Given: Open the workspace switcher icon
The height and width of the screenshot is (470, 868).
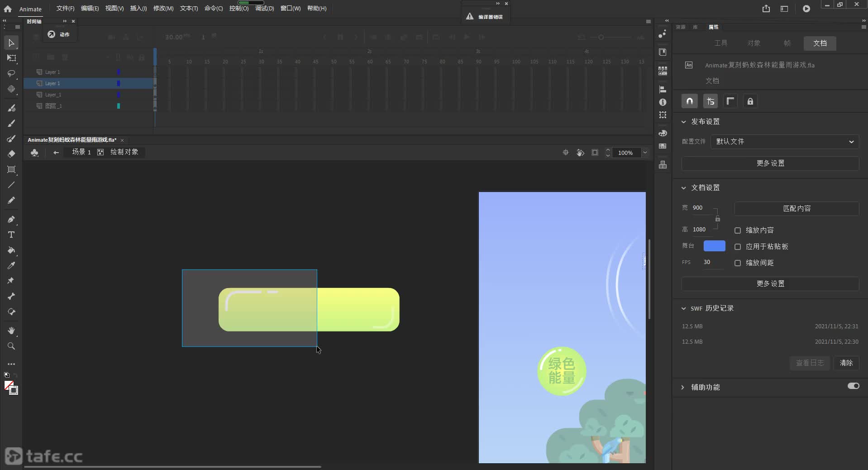Looking at the screenshot, I should coord(784,9).
